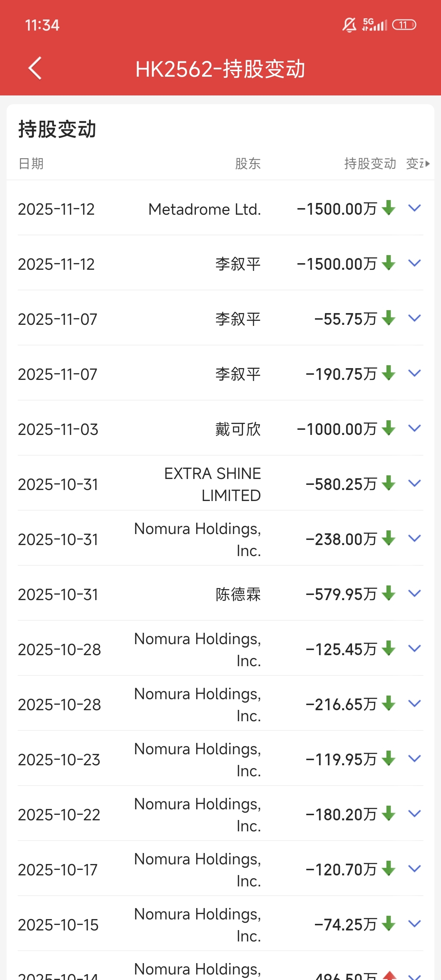Tap the green decrease arrow beside -1000.00万
The image size is (441, 980).
pos(388,428)
